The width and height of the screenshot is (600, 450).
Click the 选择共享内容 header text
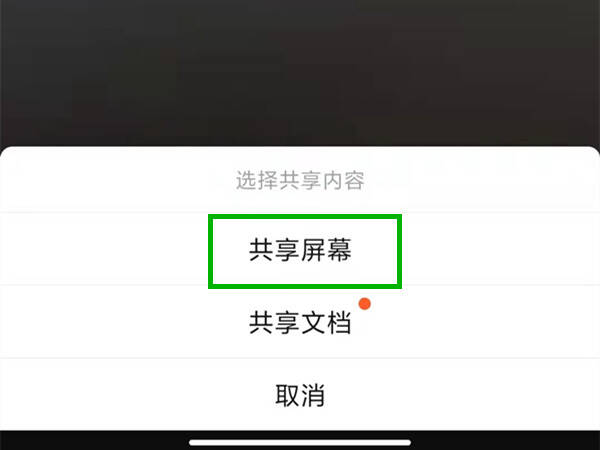point(300,180)
